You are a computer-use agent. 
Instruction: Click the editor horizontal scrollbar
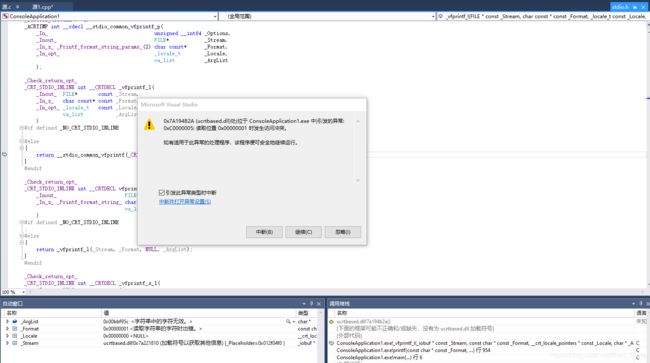(336, 292)
